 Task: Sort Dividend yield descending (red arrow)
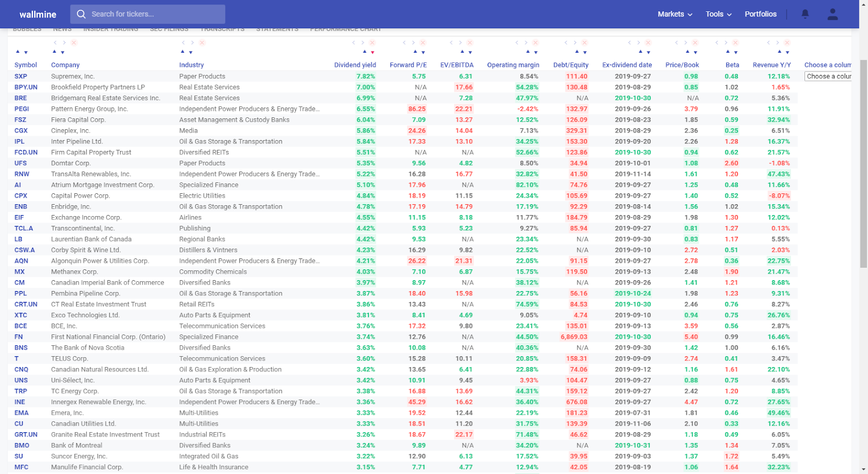[x=372, y=53]
